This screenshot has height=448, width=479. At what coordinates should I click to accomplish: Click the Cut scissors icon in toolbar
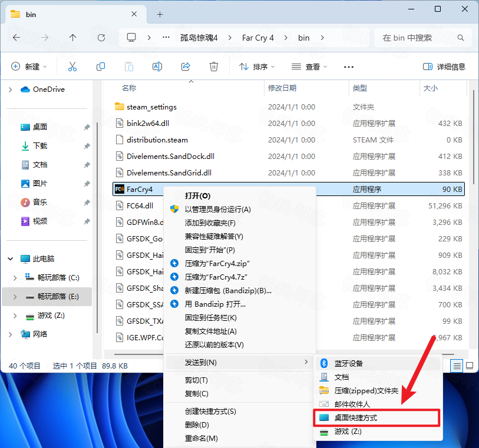point(72,67)
